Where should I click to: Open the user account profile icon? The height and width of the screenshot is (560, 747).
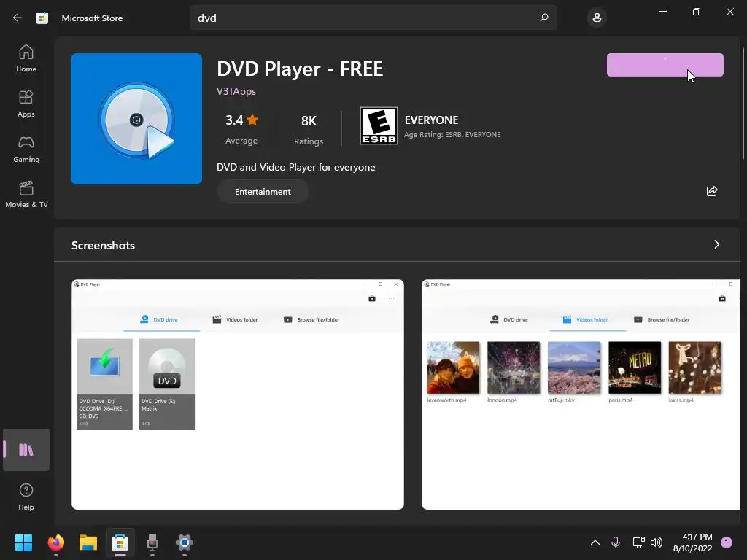point(597,18)
